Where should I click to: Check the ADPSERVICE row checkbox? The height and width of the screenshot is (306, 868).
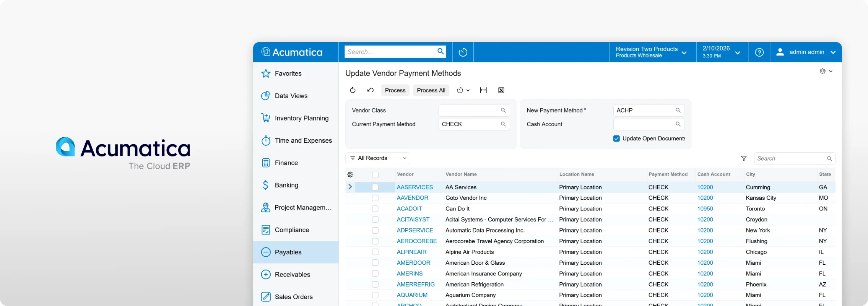click(x=375, y=230)
